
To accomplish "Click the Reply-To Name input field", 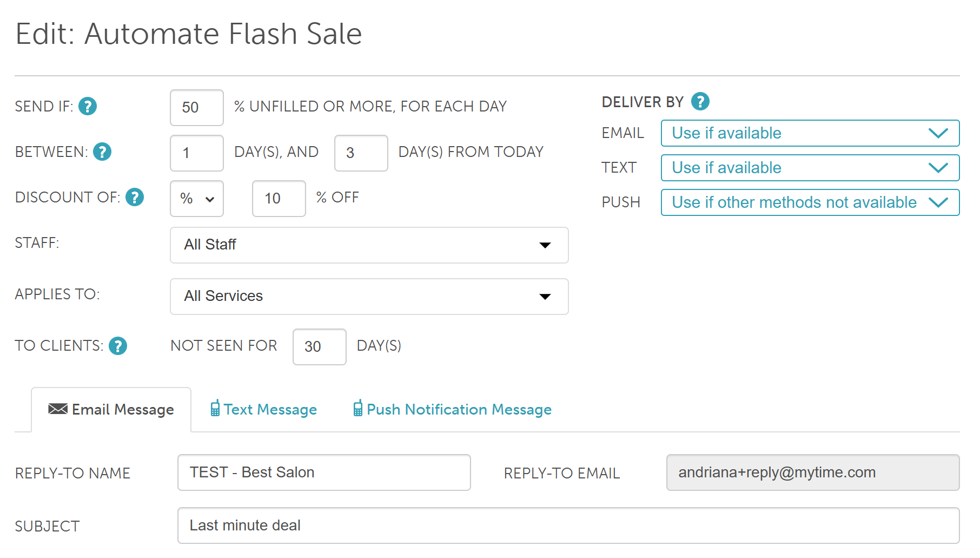I will click(323, 472).
